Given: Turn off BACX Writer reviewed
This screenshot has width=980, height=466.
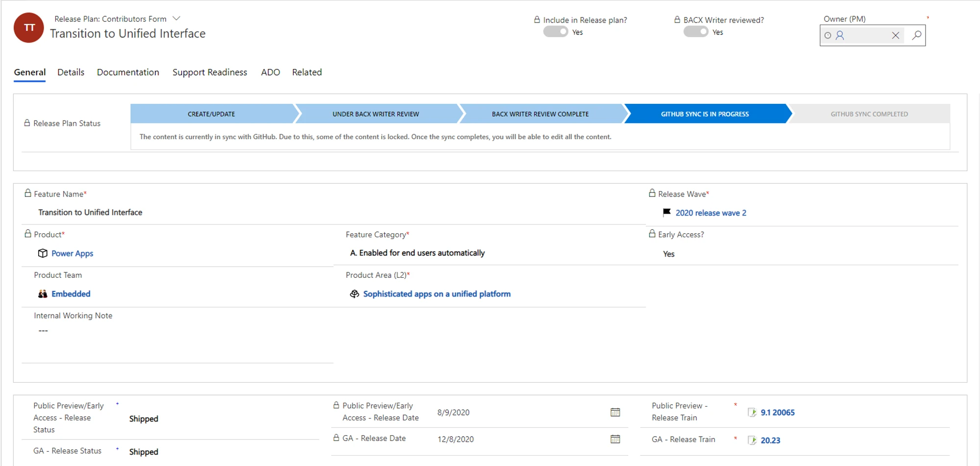Looking at the screenshot, I should [x=695, y=31].
